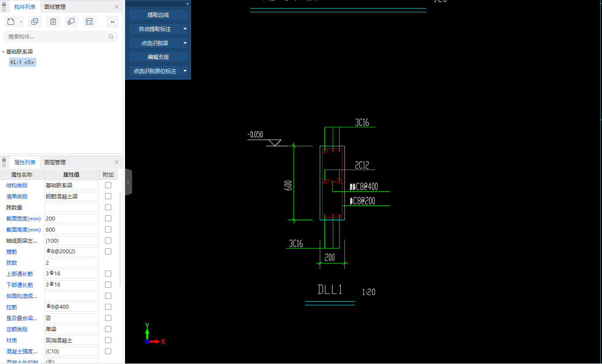Click the 编辑支座 button
602x364 pixels.
(x=158, y=57)
